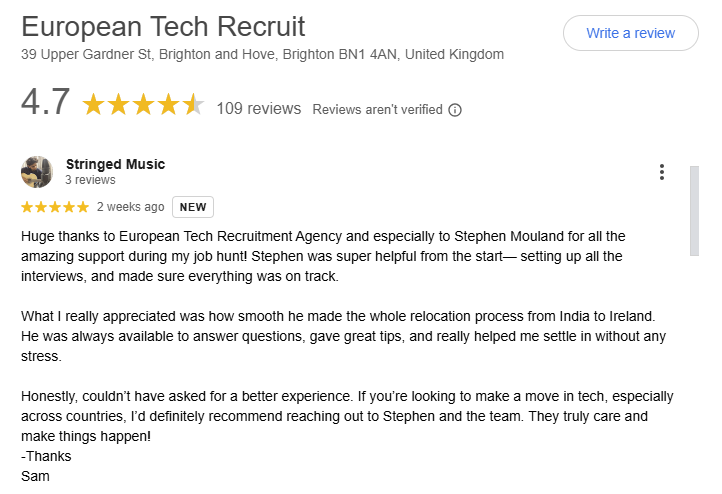The height and width of the screenshot is (494, 722).
Task: Click the first star of the 4.7 rating
Action: (x=93, y=104)
